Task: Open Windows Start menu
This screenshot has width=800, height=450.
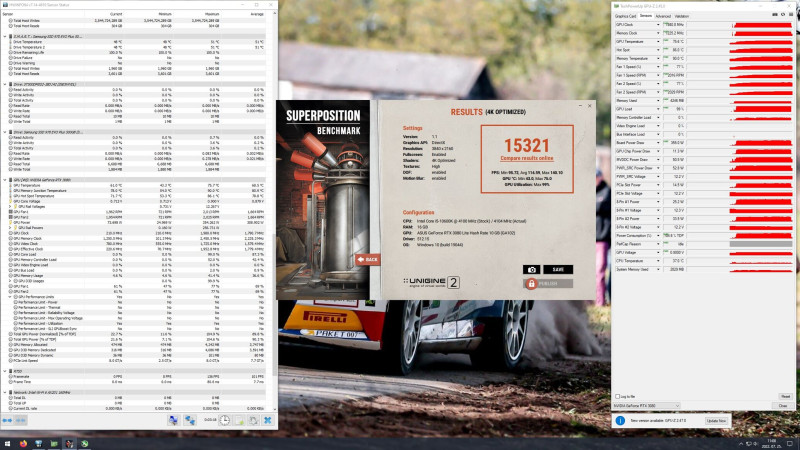Action: pos(7,444)
